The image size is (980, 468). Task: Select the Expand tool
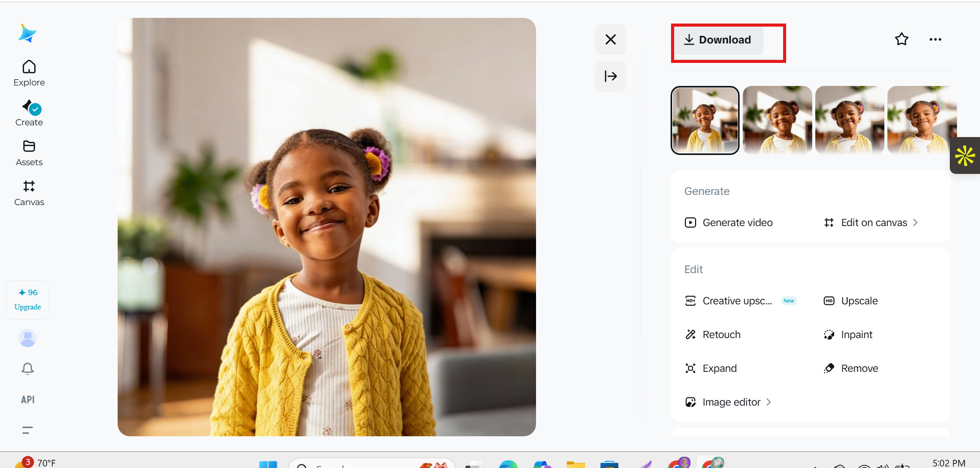(711, 368)
